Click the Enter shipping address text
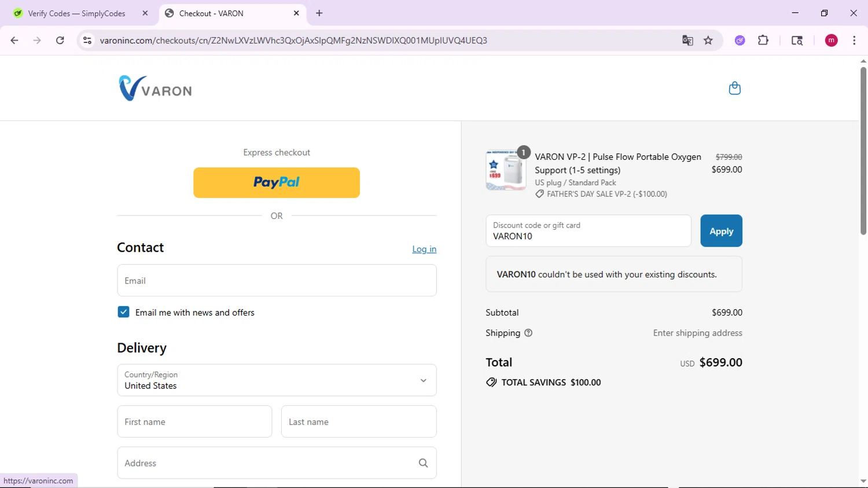The height and width of the screenshot is (488, 868). (697, 333)
